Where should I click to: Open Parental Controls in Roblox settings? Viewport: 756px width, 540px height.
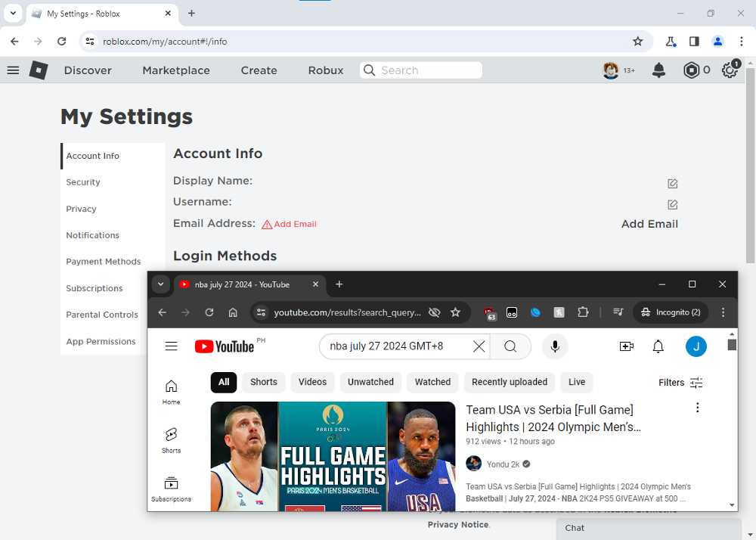(x=102, y=315)
